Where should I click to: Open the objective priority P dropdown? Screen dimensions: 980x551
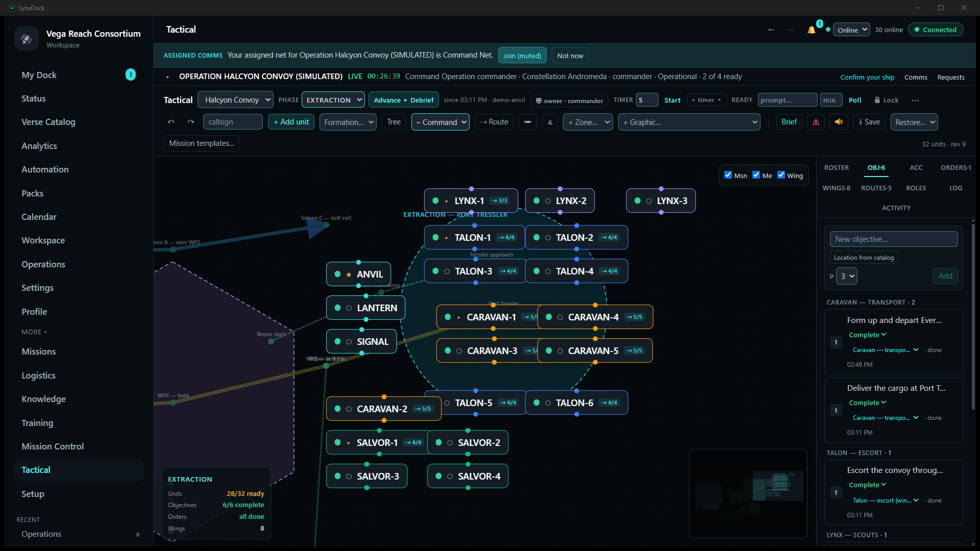pos(847,276)
